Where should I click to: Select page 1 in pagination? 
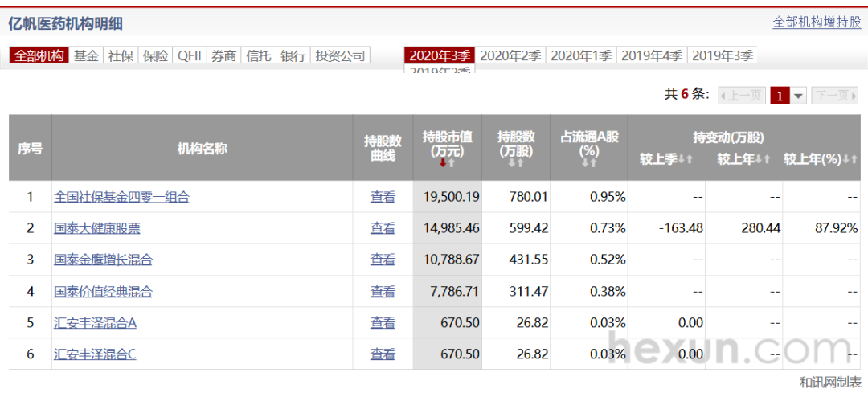tap(780, 96)
